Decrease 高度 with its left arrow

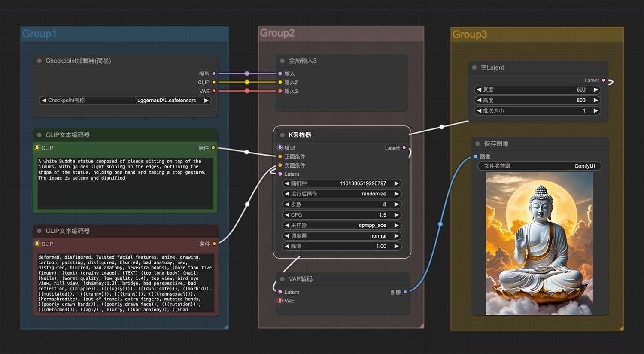coord(479,100)
